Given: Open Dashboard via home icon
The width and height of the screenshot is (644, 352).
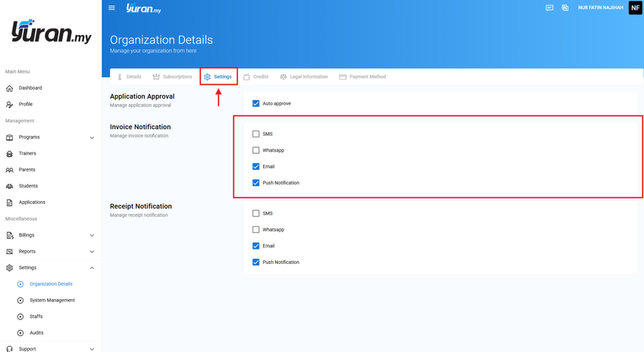Looking at the screenshot, I should point(9,88).
